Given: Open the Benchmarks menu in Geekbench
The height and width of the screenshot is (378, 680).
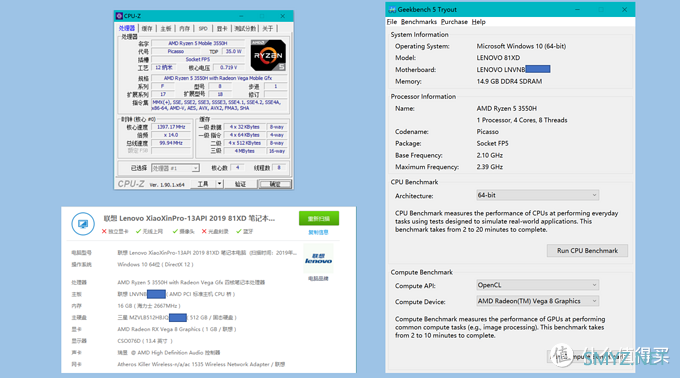Looking at the screenshot, I should 418,22.
